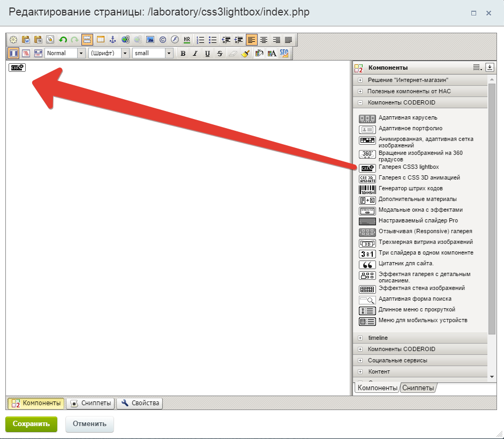Image resolution: width=504 pixels, height=439 pixels.
Task: Switch to the Сниппеты tab in side panel
Action: tap(418, 388)
